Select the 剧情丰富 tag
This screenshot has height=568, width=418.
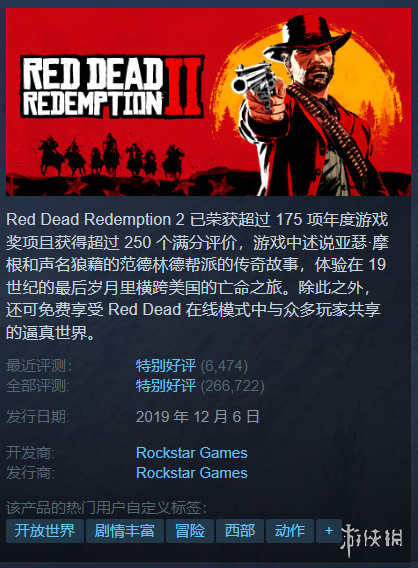125,531
